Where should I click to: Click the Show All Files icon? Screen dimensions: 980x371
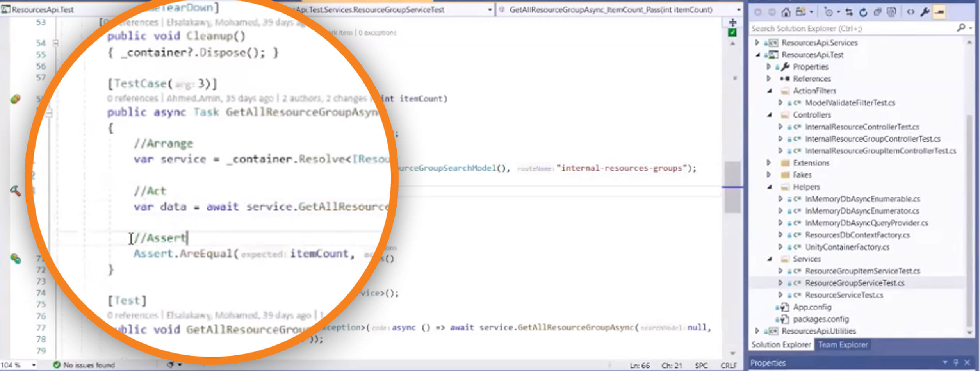point(891,12)
